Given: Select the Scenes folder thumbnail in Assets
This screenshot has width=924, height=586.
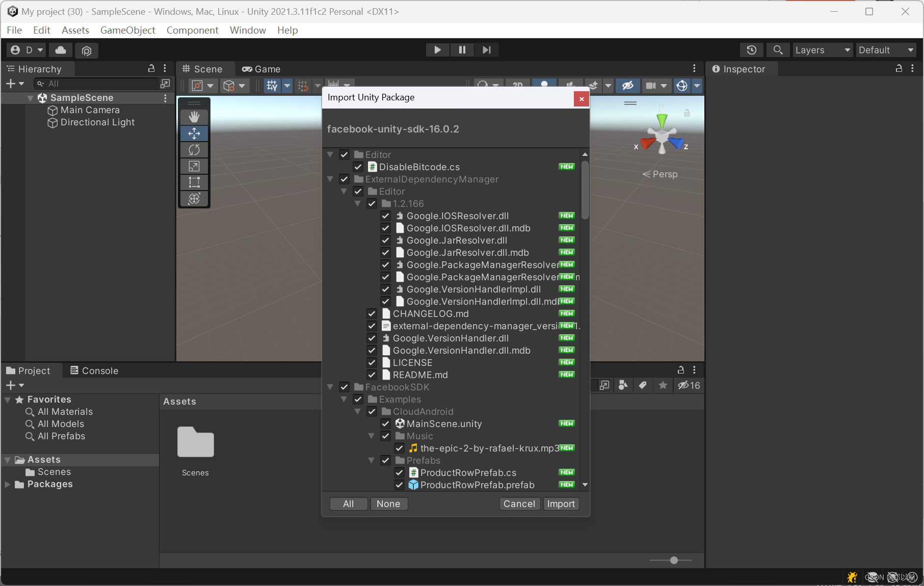Looking at the screenshot, I should [195, 442].
